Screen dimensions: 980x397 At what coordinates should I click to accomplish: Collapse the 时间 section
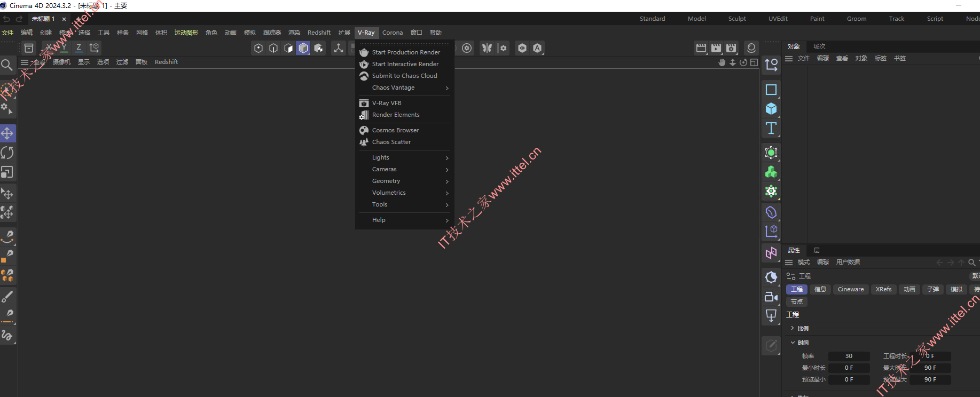[793, 343]
